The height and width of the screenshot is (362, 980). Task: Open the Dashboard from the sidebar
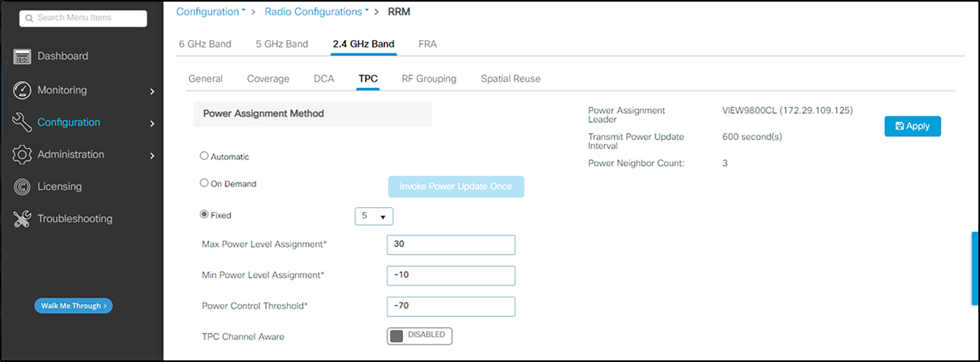coord(22,56)
